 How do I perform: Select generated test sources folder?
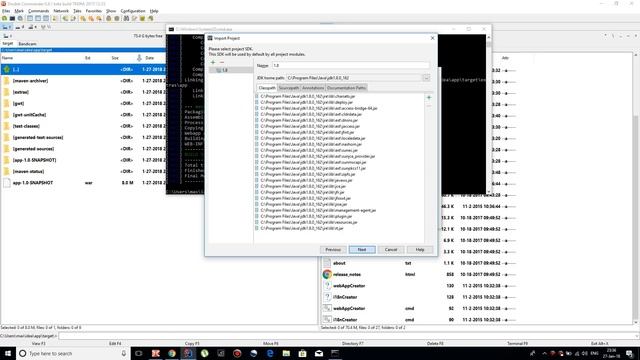coord(83,138)
